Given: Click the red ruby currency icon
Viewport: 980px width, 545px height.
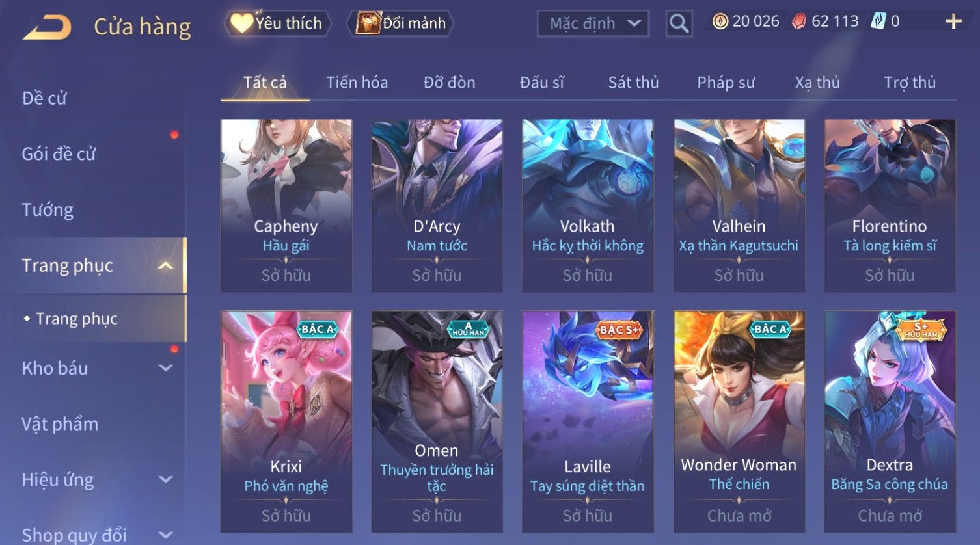Looking at the screenshot, I should point(799,22).
